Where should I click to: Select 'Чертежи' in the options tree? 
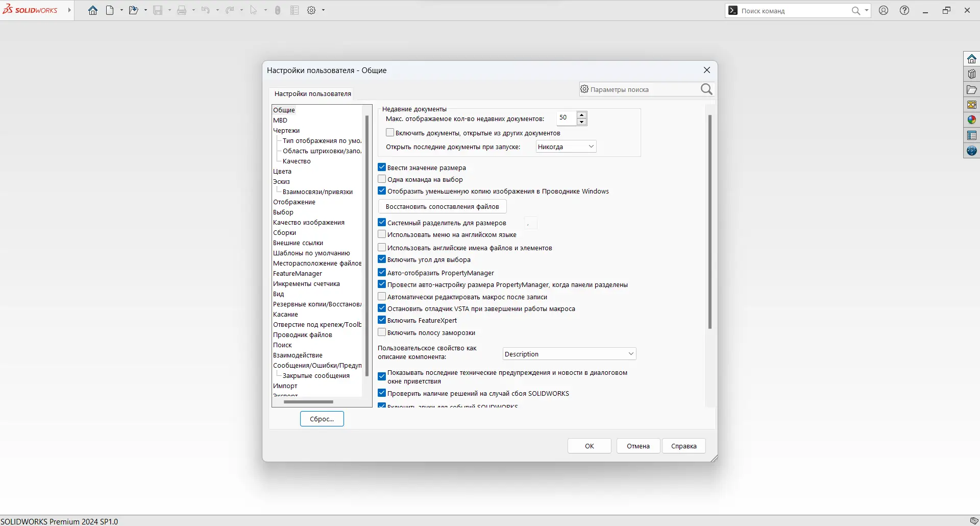[x=286, y=130]
